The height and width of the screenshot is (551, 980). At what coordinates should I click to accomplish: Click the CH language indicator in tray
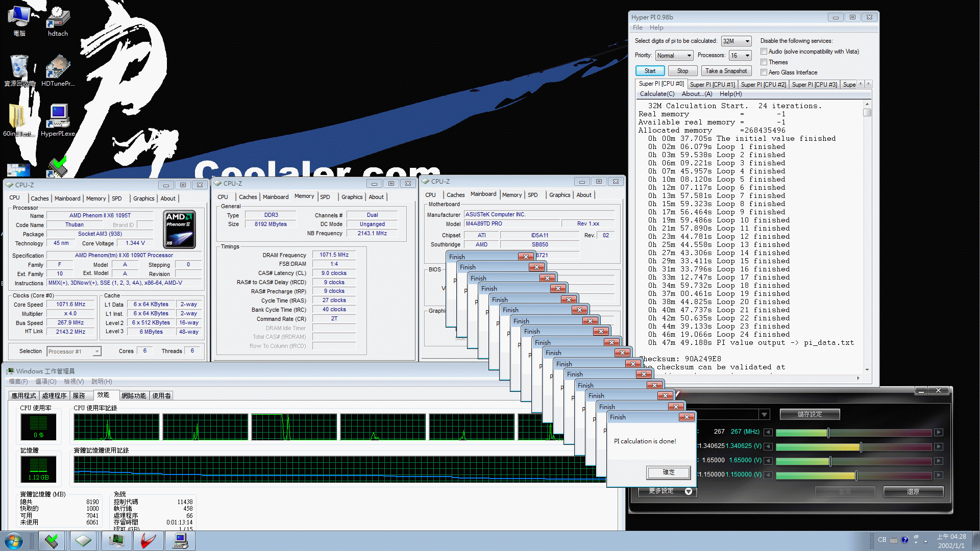point(882,540)
